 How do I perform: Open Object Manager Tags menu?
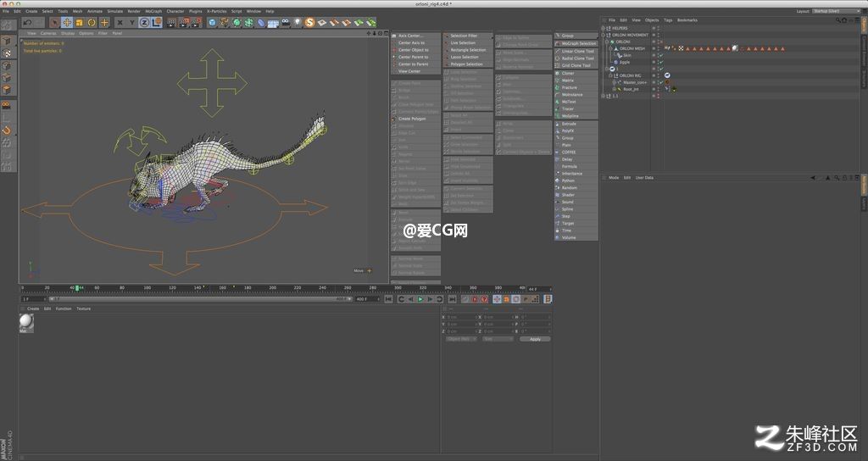point(668,20)
